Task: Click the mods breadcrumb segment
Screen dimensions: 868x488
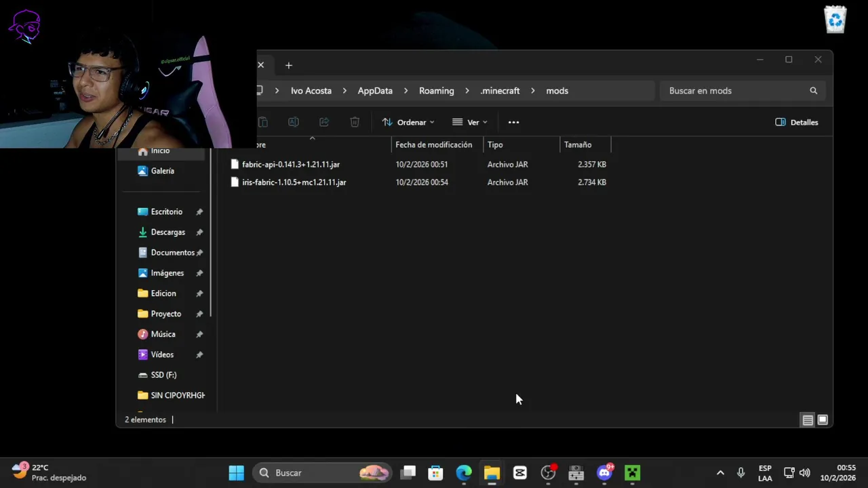Action: pyautogui.click(x=557, y=91)
